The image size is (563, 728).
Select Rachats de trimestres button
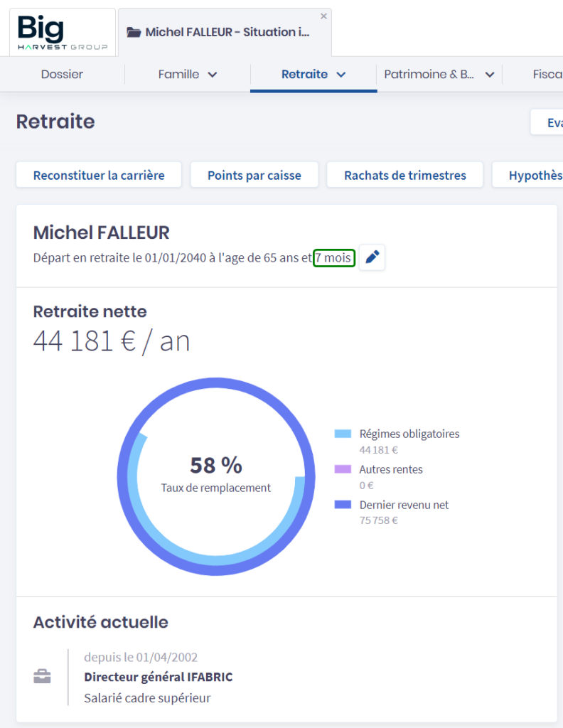(405, 175)
